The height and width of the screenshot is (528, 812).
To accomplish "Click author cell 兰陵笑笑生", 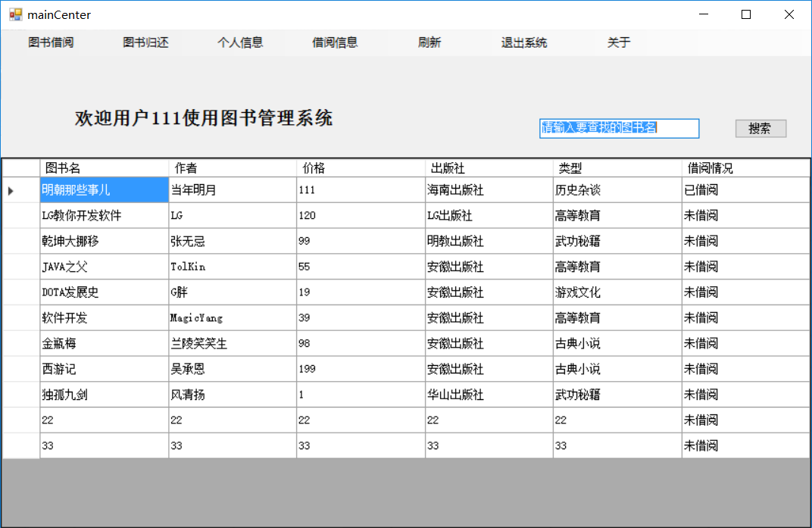I will click(x=233, y=343).
